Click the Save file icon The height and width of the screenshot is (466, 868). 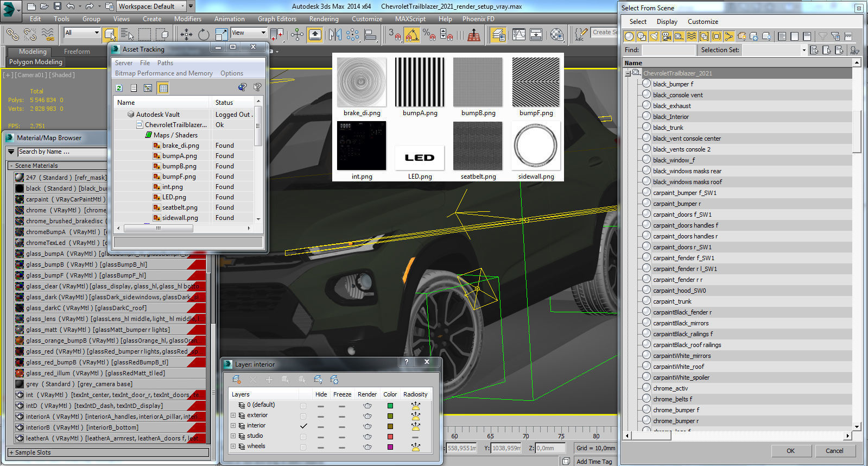pos(57,7)
